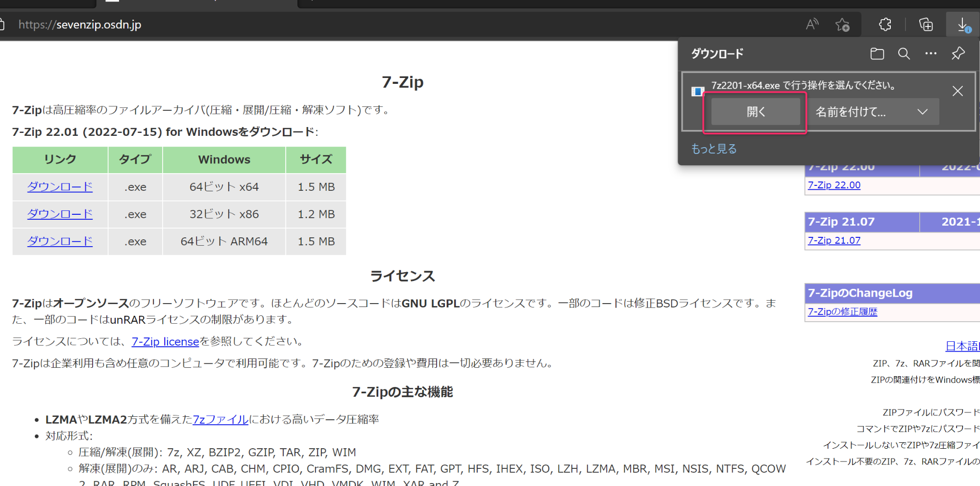Download the 64-bit ARM64 exe link
This screenshot has width=980, height=486.
[x=60, y=241]
